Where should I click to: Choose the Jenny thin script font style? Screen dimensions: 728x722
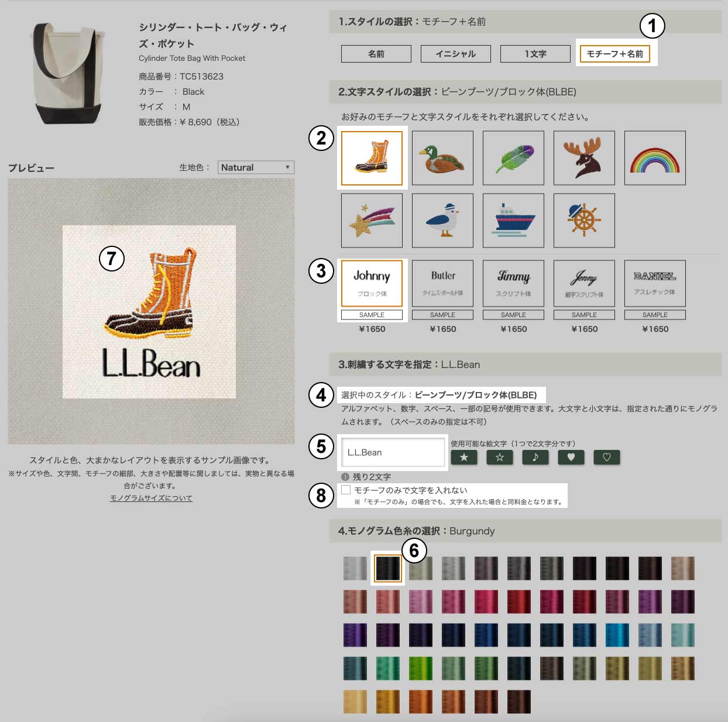click(584, 283)
